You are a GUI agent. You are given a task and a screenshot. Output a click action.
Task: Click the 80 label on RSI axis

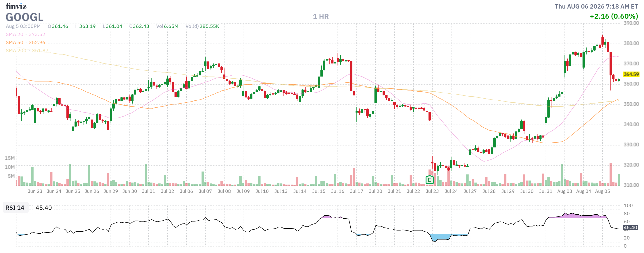[x=626, y=214]
